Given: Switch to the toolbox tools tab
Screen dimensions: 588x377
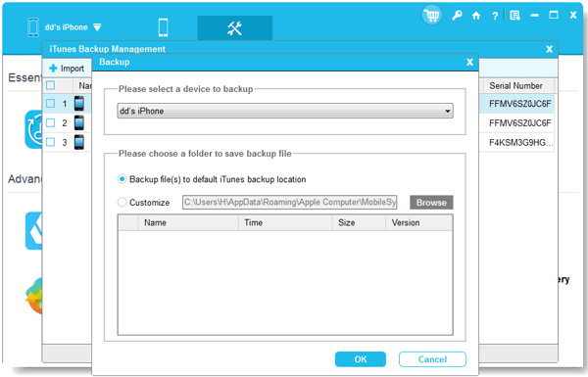Looking at the screenshot, I should coord(235,27).
